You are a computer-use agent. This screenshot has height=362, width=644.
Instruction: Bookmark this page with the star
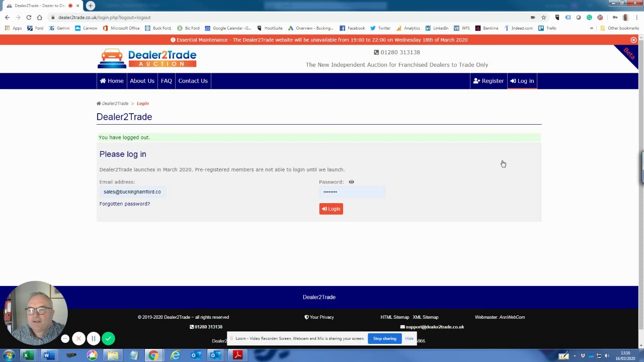[543, 17]
